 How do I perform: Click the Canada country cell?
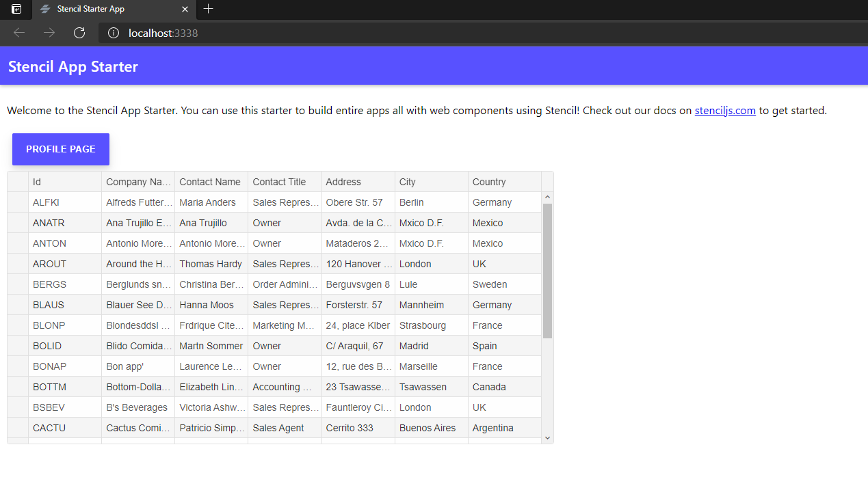(505, 387)
